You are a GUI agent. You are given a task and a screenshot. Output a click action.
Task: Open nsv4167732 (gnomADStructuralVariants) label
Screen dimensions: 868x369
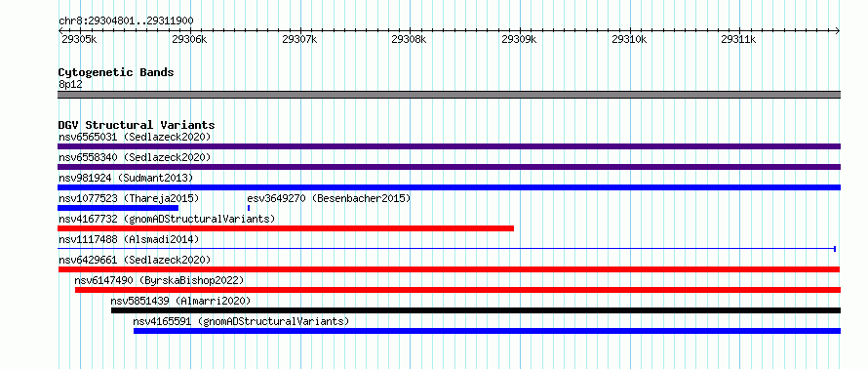[167, 219]
